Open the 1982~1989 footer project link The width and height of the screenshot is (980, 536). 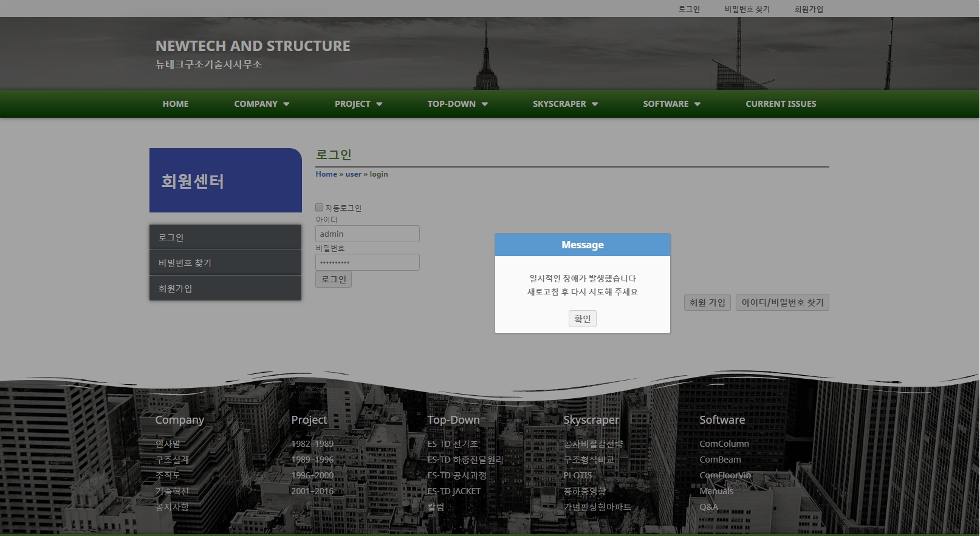tap(312, 444)
